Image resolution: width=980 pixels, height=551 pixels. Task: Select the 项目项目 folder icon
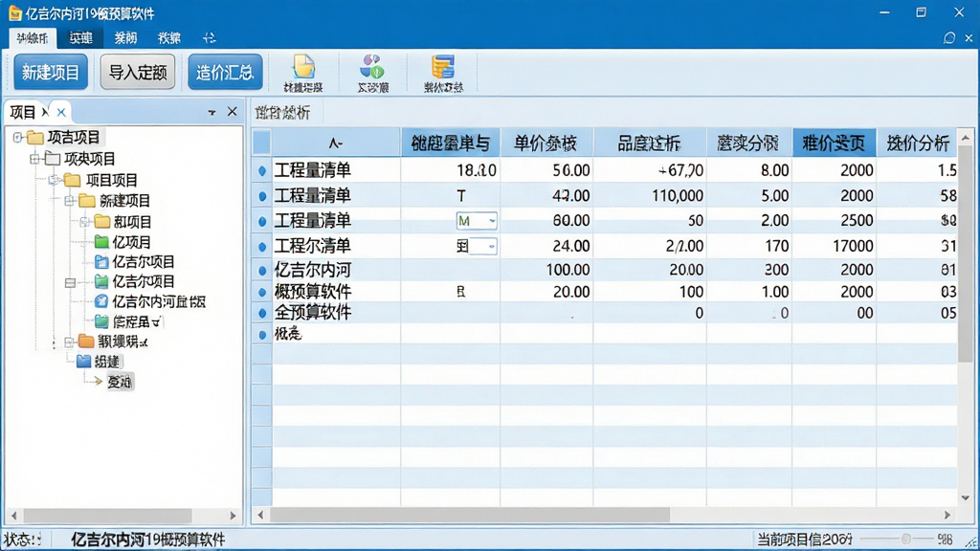tap(73, 180)
